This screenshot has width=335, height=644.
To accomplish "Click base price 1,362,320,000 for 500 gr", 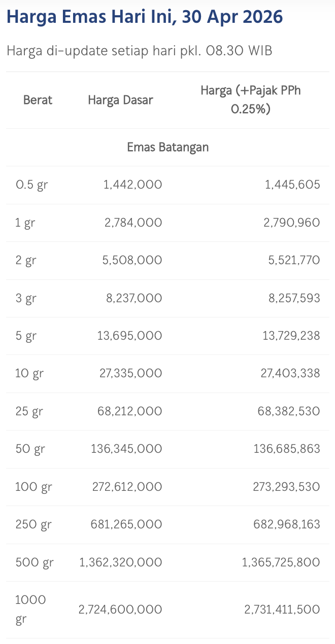I will pyautogui.click(x=121, y=562).
